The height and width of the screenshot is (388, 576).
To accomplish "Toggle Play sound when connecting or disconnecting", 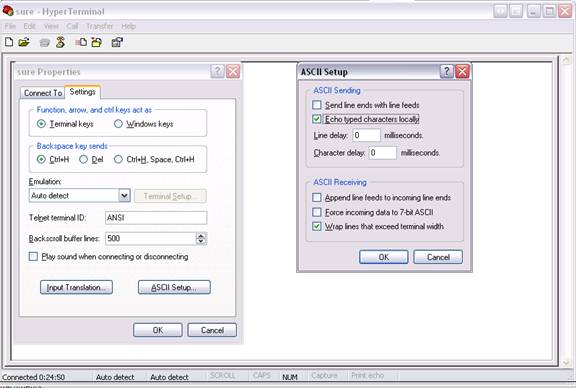I will [x=33, y=256].
